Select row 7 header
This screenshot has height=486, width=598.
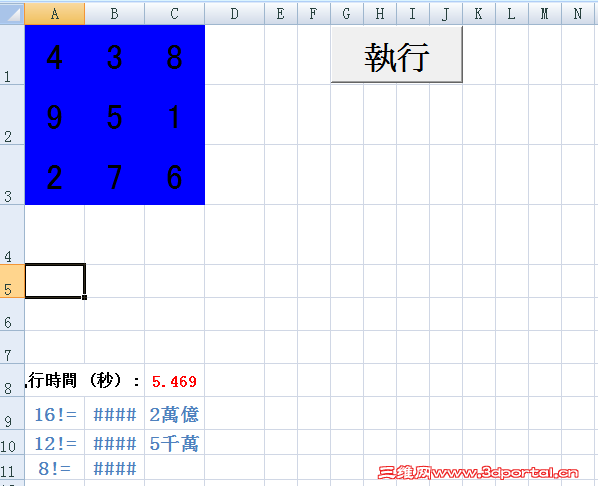pyautogui.click(x=12, y=347)
